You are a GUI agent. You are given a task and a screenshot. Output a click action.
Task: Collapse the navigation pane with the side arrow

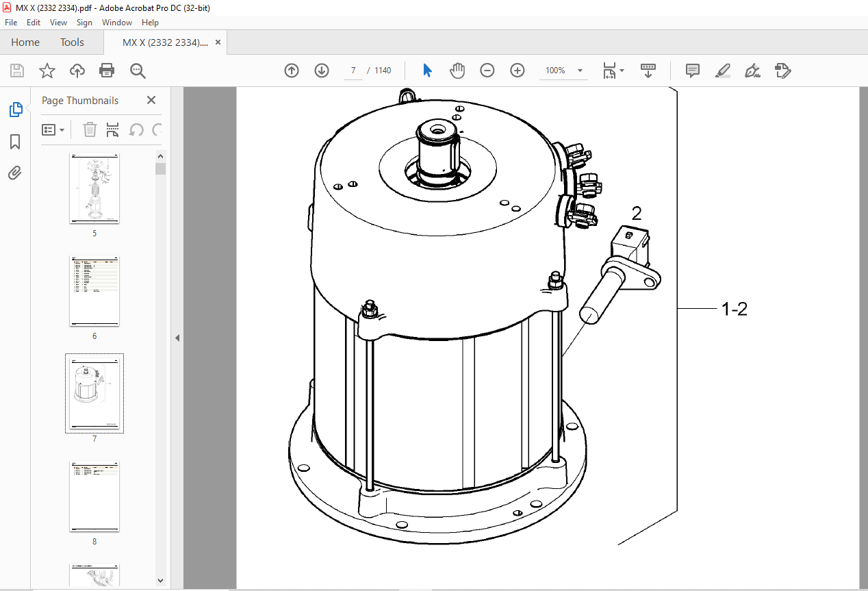(177, 338)
